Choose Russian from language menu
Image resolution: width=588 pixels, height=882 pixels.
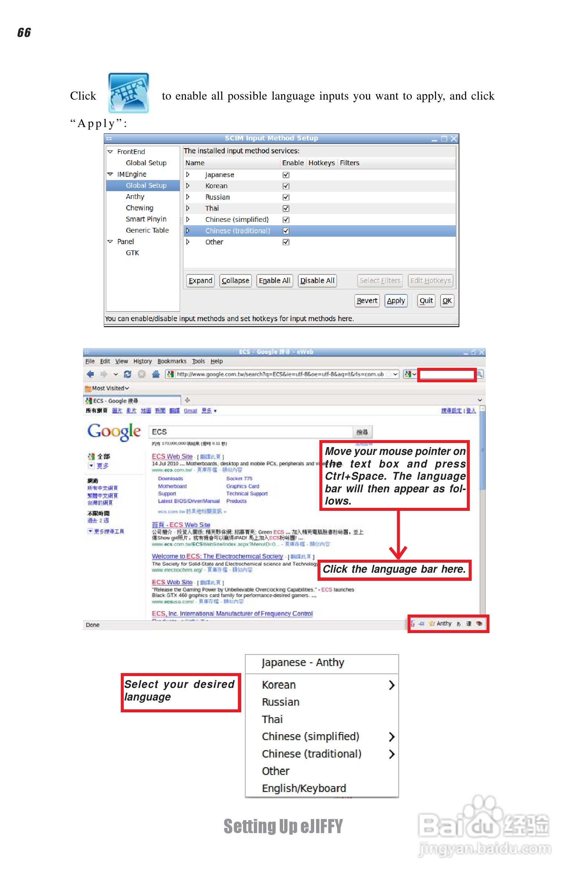click(x=322, y=702)
